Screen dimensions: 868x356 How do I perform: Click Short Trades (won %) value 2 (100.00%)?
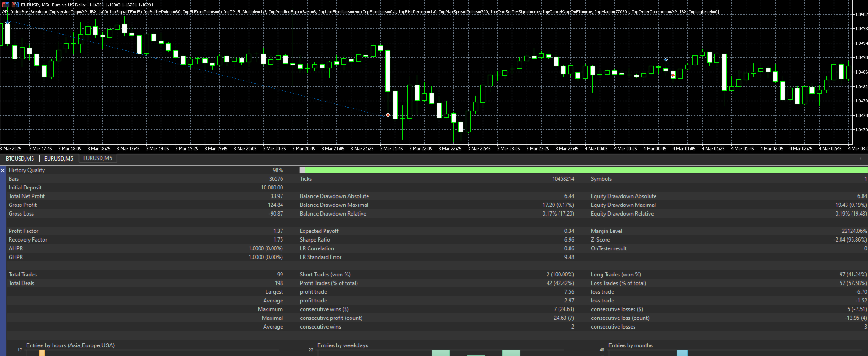(560, 275)
